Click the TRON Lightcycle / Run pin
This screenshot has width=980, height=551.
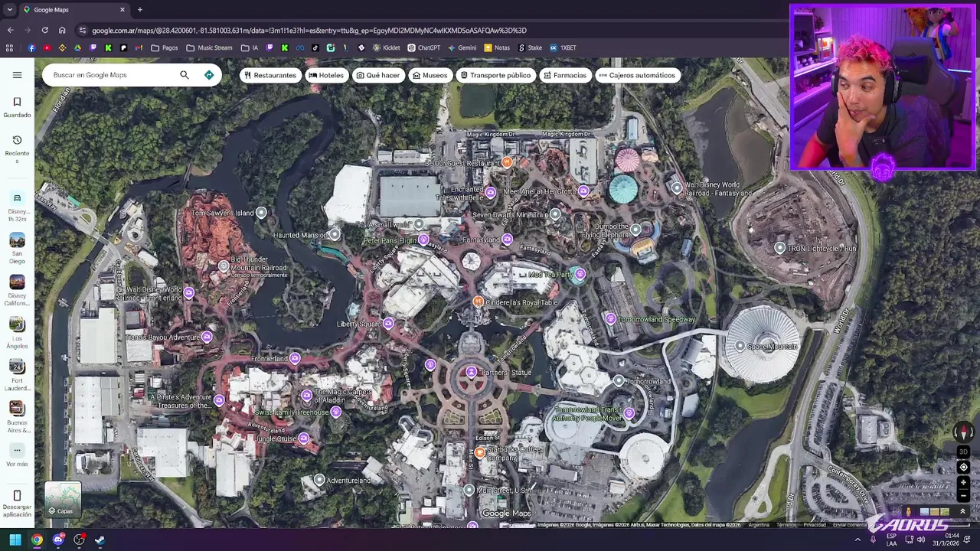tap(779, 248)
